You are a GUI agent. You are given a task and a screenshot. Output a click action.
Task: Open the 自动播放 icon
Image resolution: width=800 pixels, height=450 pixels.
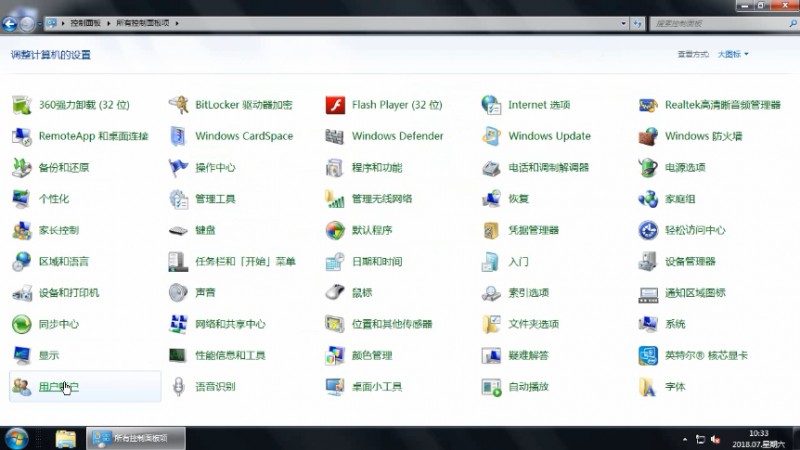tap(491, 387)
